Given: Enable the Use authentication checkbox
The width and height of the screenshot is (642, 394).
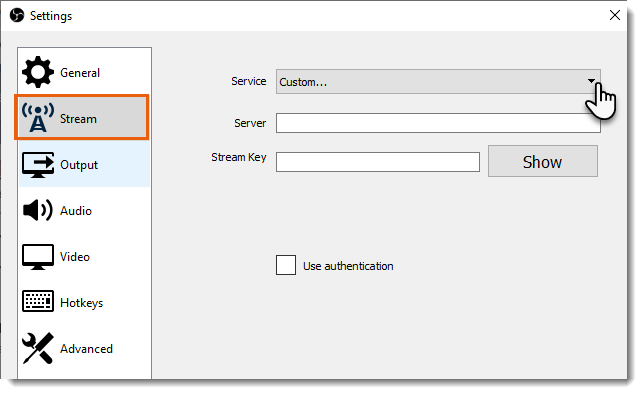Looking at the screenshot, I should 286,265.
